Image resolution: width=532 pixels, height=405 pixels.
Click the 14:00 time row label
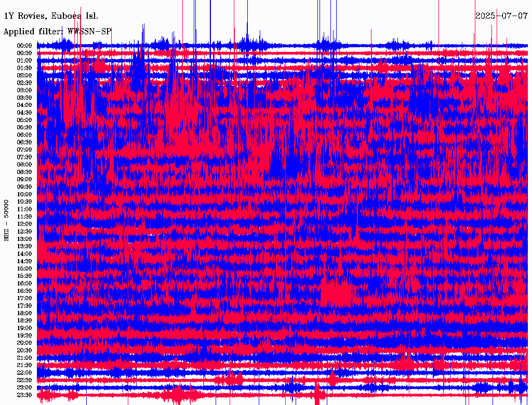(x=25, y=253)
